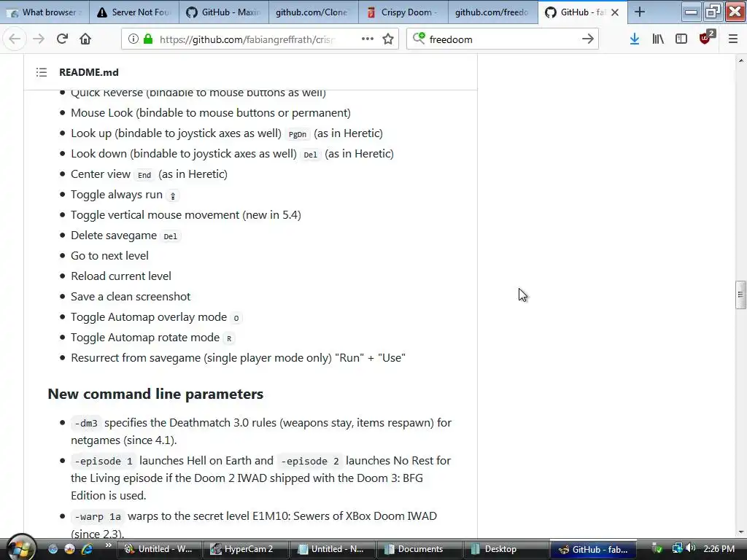
Task: Toggle the sidebar view icon
Action: (681, 39)
